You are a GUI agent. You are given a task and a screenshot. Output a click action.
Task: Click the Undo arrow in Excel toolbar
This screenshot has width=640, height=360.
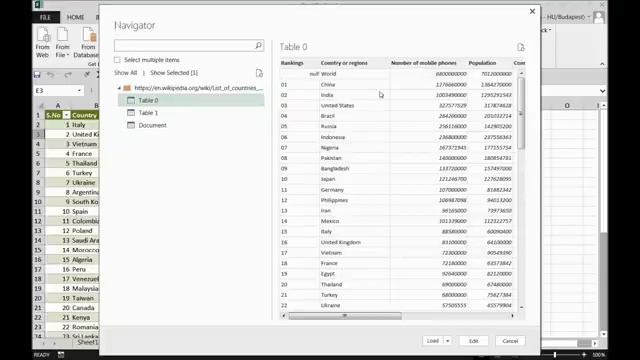tap(51, 75)
